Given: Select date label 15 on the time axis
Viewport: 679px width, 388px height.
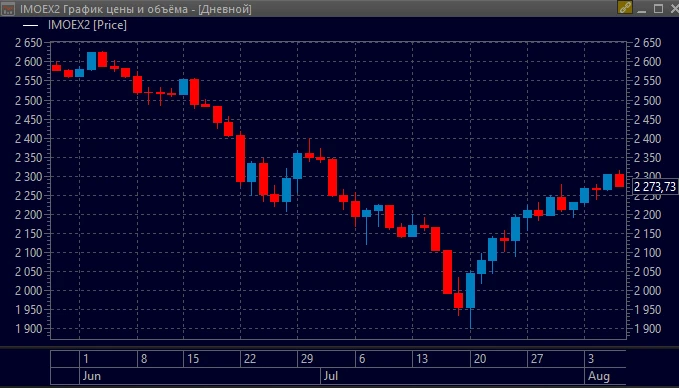Looking at the screenshot, I should (193, 359).
